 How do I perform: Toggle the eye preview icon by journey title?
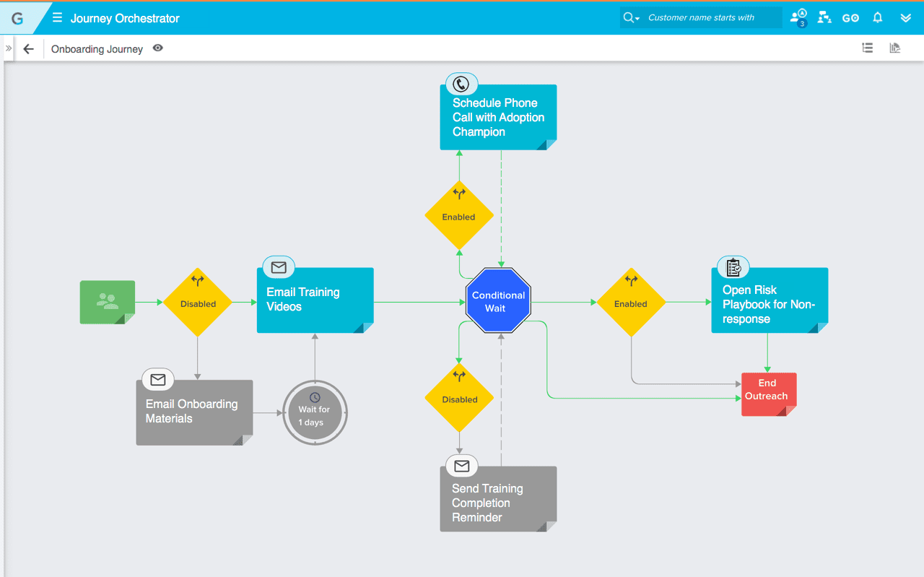157,48
